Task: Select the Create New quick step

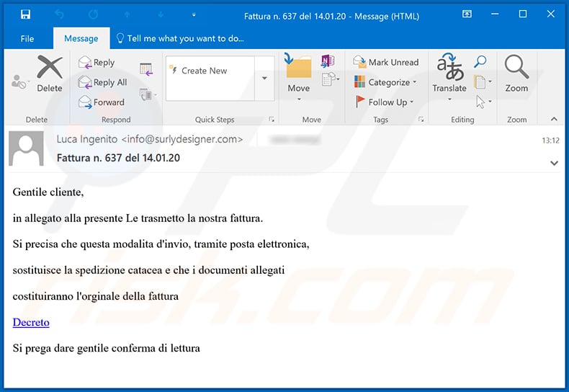Action: click(210, 71)
